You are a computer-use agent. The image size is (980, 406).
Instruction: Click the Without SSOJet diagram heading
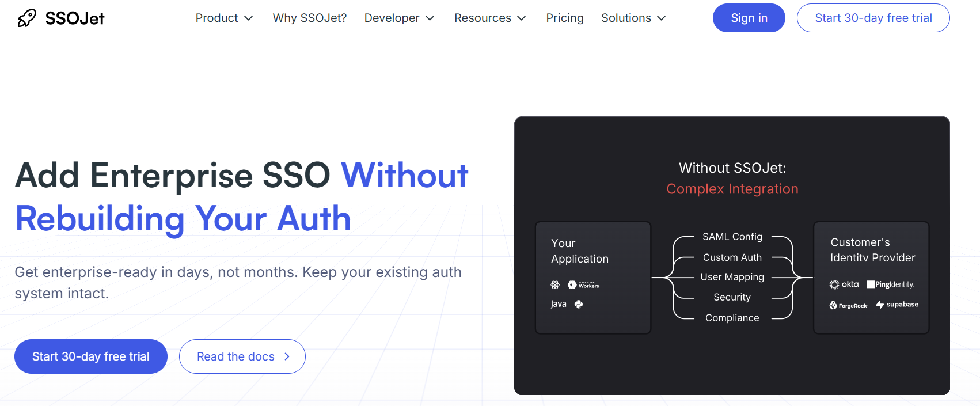(732, 168)
